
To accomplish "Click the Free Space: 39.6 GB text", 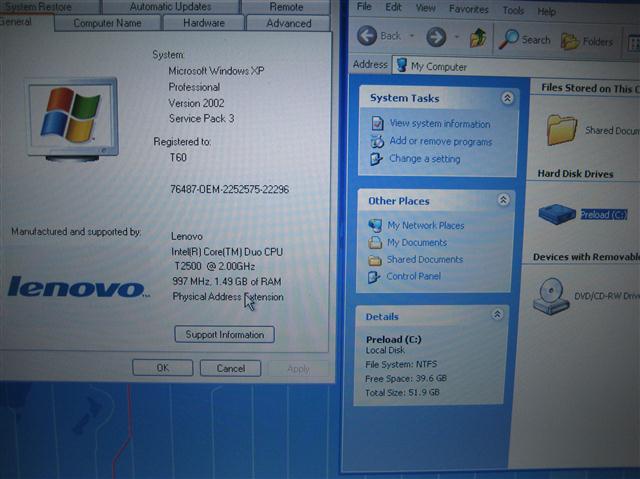I will (406, 379).
